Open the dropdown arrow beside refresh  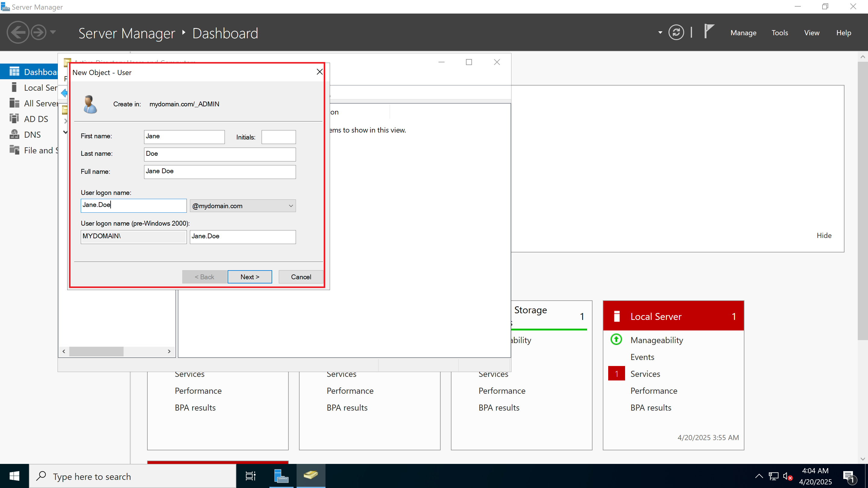click(660, 33)
